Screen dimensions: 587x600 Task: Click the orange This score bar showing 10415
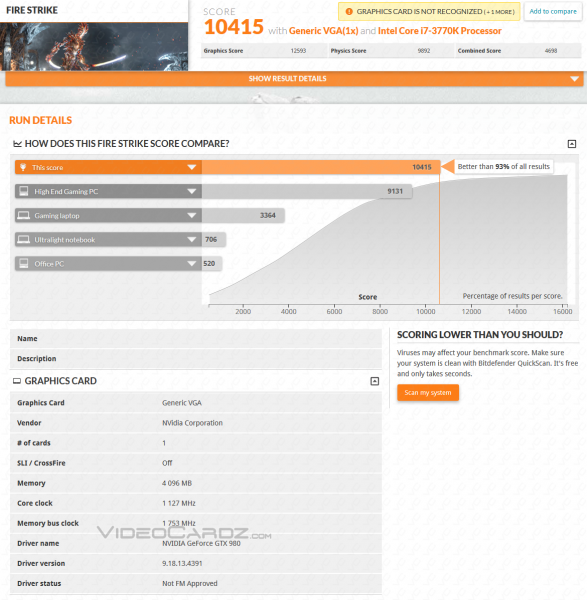coord(321,167)
